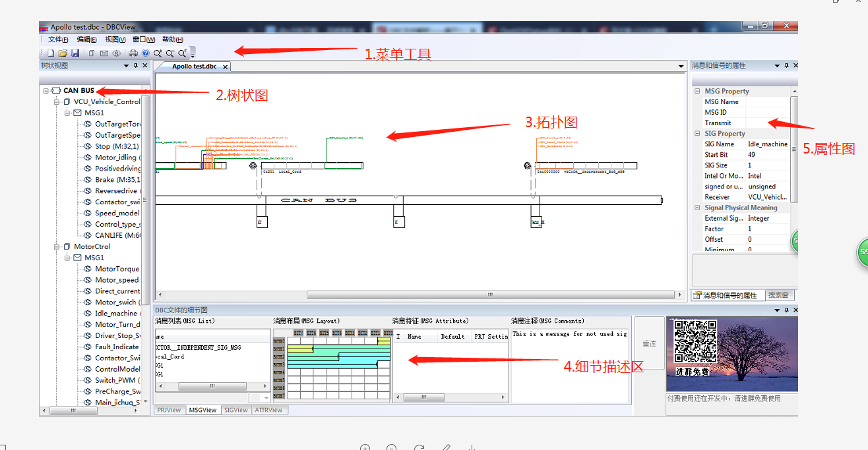
Task: Collapse MSG1 under VCU_Vehicle_Control
Action: 67,113
